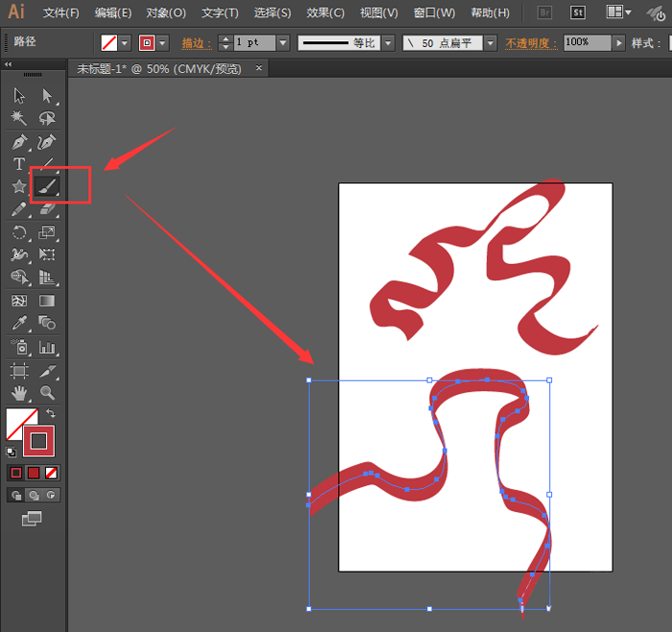Pick the Magic Wand tool

tap(19, 118)
